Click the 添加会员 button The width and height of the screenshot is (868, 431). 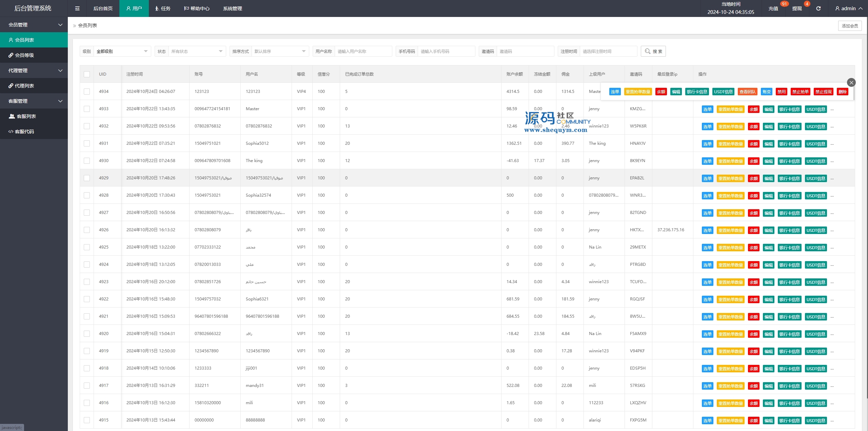coord(849,26)
